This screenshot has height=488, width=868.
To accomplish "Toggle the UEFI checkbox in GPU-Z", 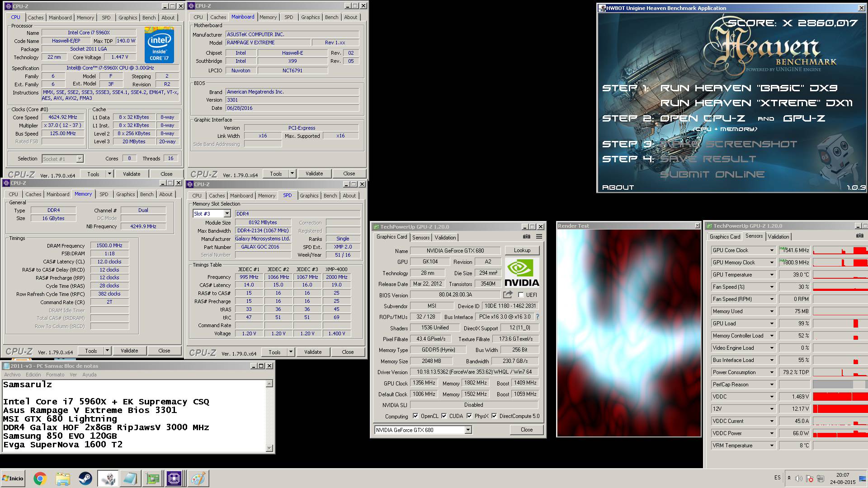I will (521, 295).
